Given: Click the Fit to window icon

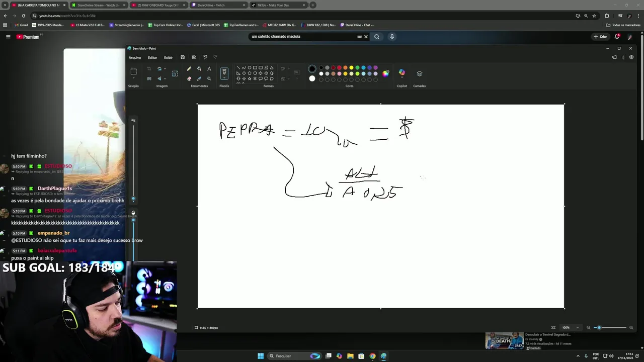Looking at the screenshot, I should click(x=553, y=328).
